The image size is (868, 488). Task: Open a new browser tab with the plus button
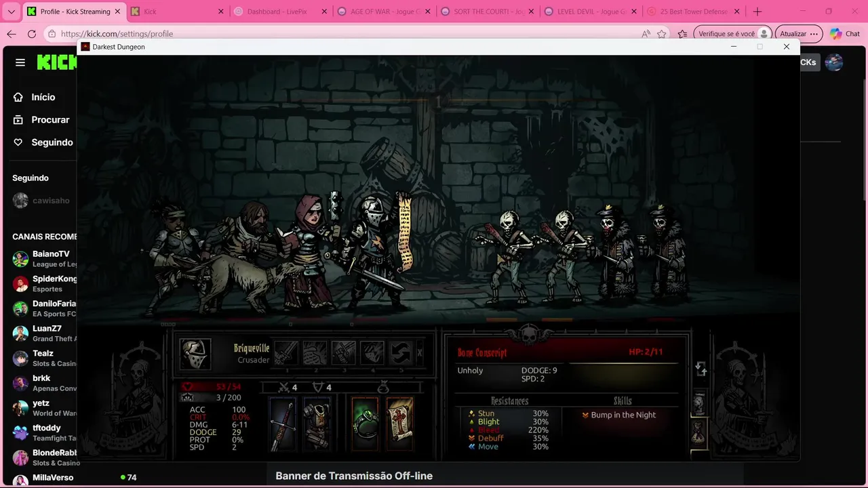point(757,12)
